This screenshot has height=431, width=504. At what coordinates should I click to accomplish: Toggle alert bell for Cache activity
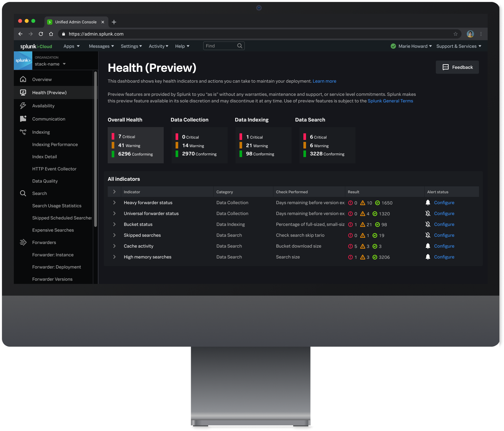[x=428, y=246]
